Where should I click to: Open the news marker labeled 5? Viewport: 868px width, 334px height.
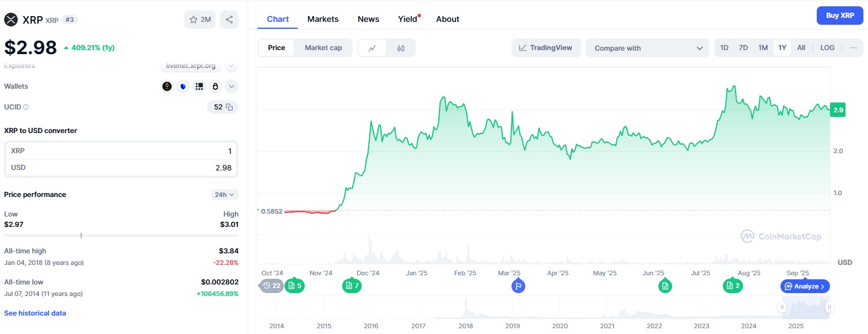(x=294, y=286)
